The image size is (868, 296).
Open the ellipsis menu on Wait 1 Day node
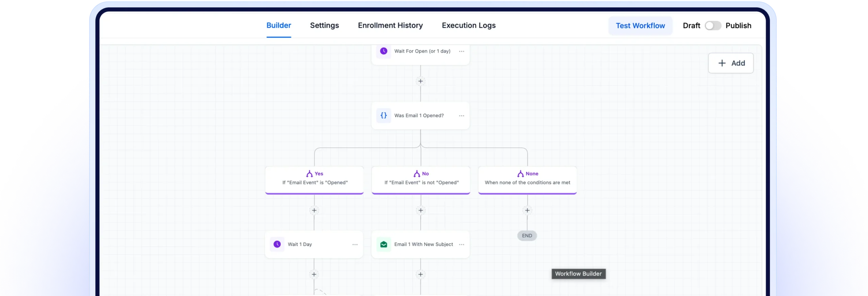[355, 245]
